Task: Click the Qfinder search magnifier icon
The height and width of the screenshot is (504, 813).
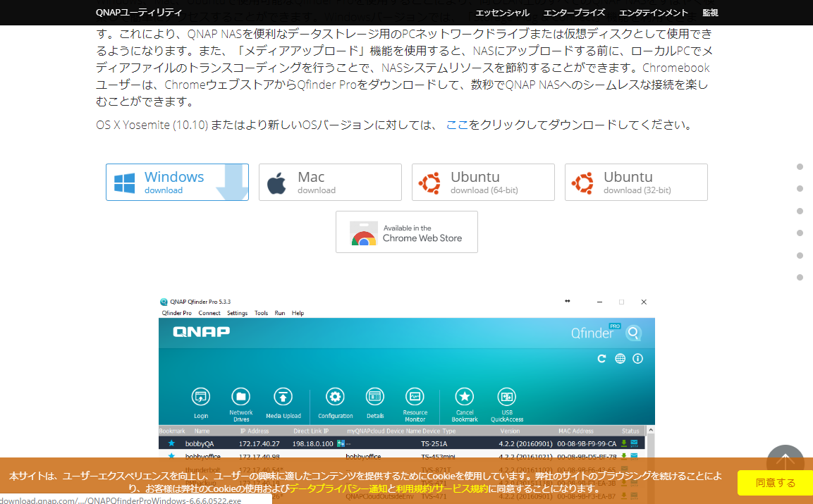Action: [633, 333]
